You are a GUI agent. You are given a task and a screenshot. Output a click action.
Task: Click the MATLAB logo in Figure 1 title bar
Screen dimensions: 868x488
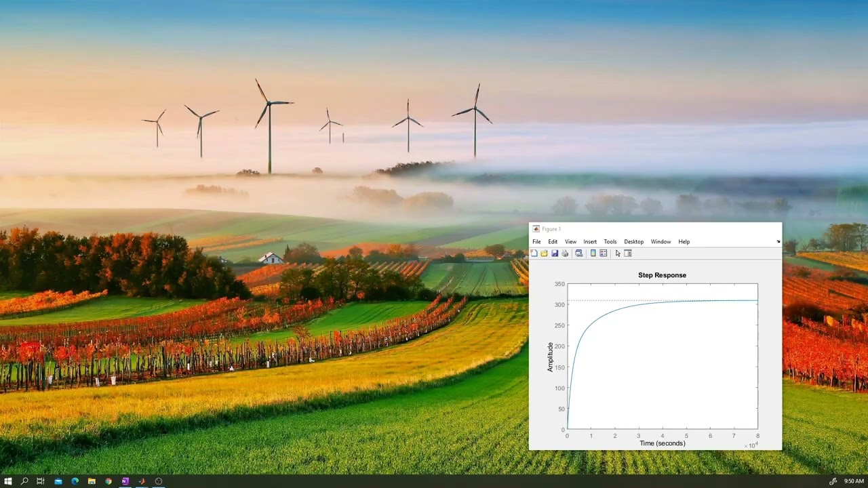536,229
